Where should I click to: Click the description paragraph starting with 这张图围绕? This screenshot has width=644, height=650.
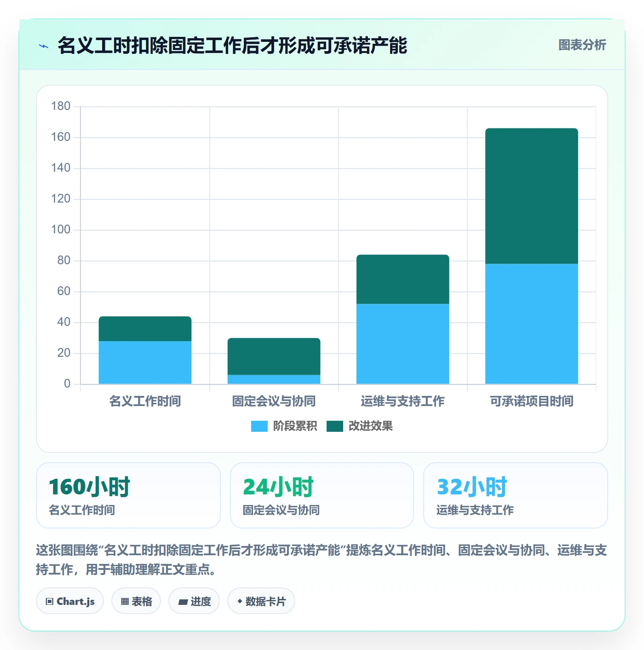point(322,560)
